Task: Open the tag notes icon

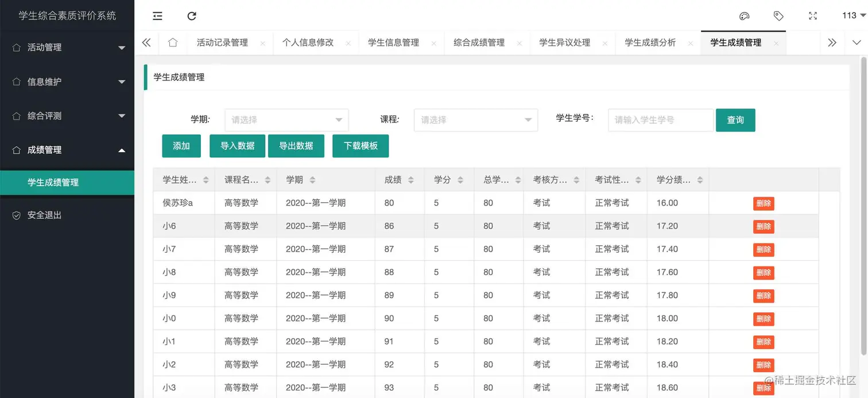Action: (778, 16)
